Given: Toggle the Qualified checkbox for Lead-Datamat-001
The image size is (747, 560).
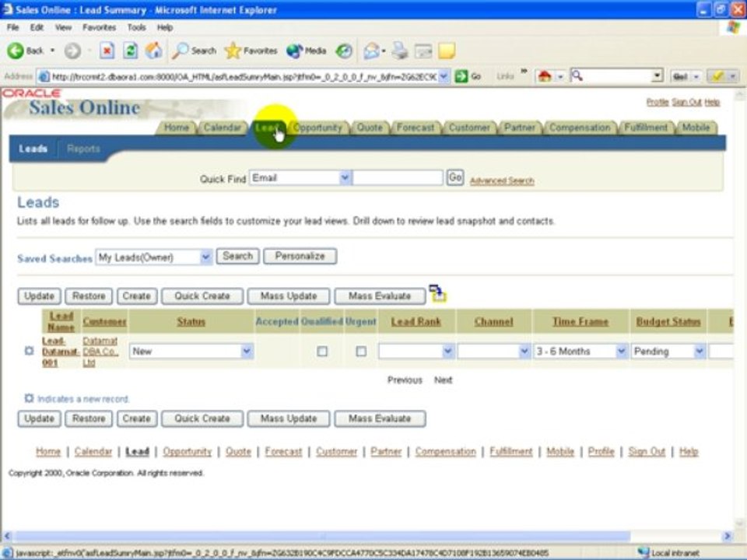Looking at the screenshot, I should 322,351.
